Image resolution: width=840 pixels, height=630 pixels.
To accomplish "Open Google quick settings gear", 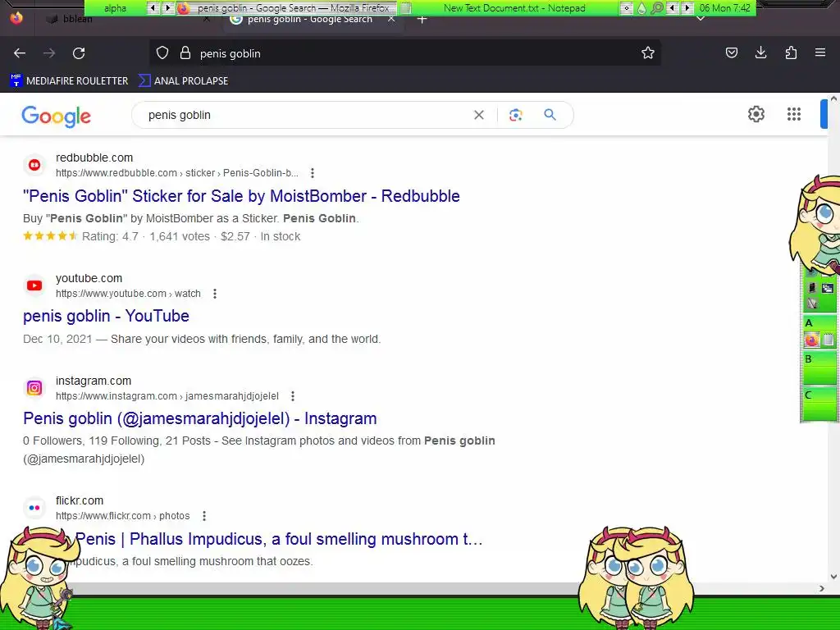I will coord(756,114).
